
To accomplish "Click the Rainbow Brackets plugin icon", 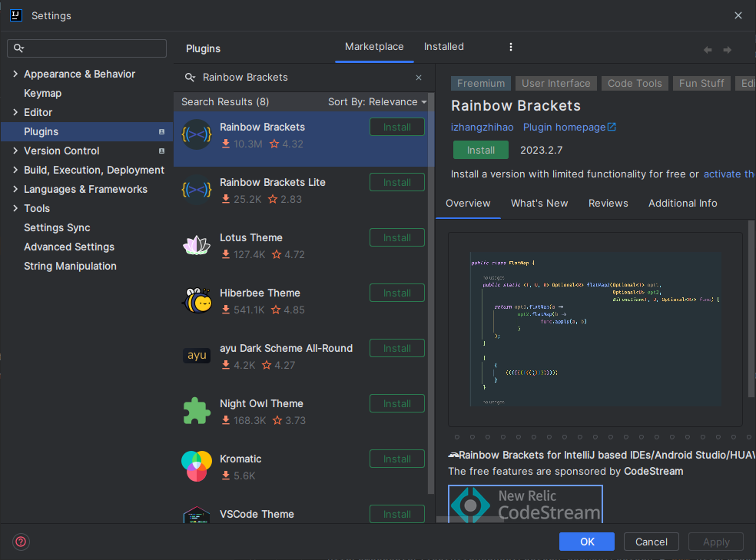I will click(x=197, y=135).
